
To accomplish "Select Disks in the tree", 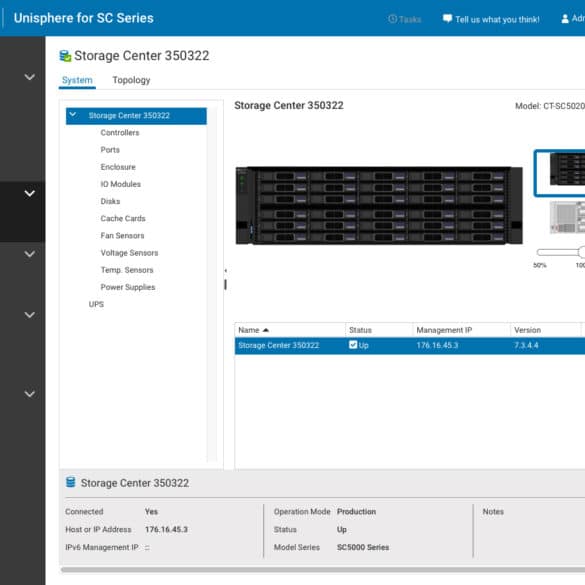I will 110,201.
